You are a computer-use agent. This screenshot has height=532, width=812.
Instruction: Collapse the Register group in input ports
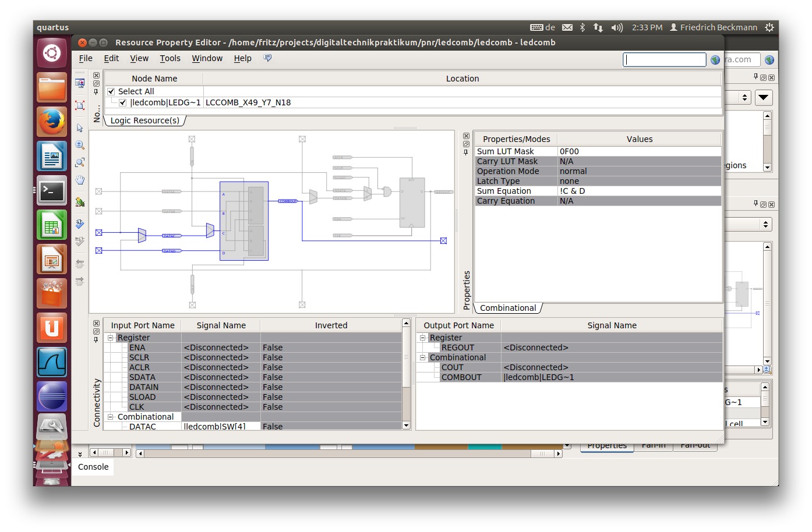(110, 338)
